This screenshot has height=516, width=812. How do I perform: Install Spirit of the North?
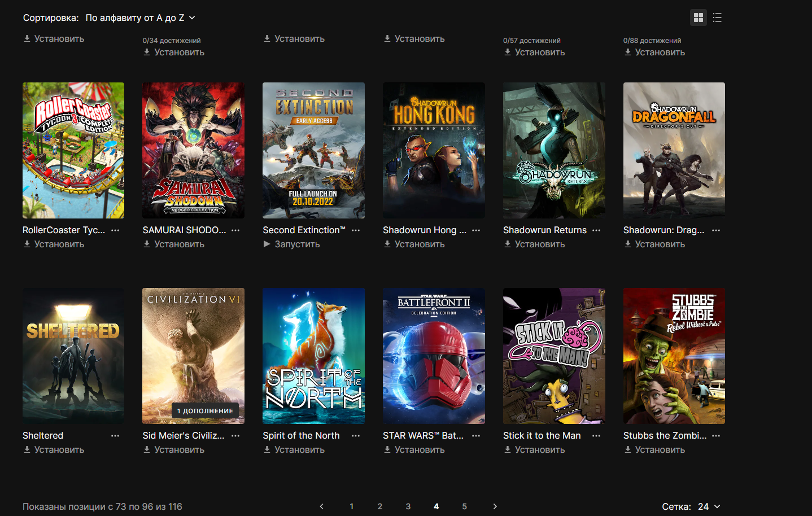pyautogui.click(x=294, y=450)
